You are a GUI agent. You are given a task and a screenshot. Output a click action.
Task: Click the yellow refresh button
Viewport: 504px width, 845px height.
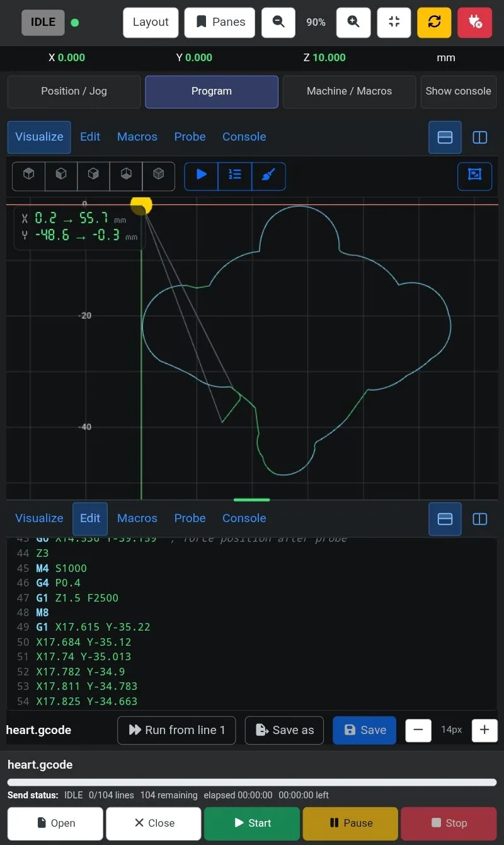coord(434,22)
